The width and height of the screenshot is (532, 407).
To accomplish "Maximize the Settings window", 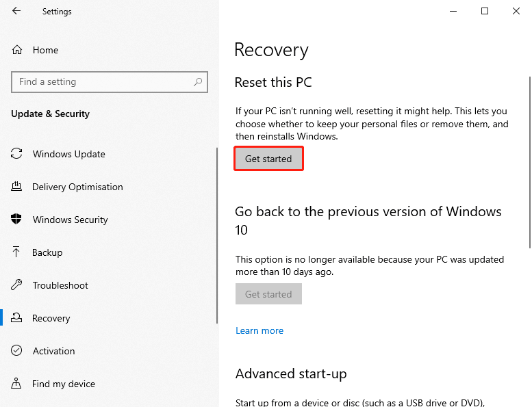I will [x=485, y=11].
